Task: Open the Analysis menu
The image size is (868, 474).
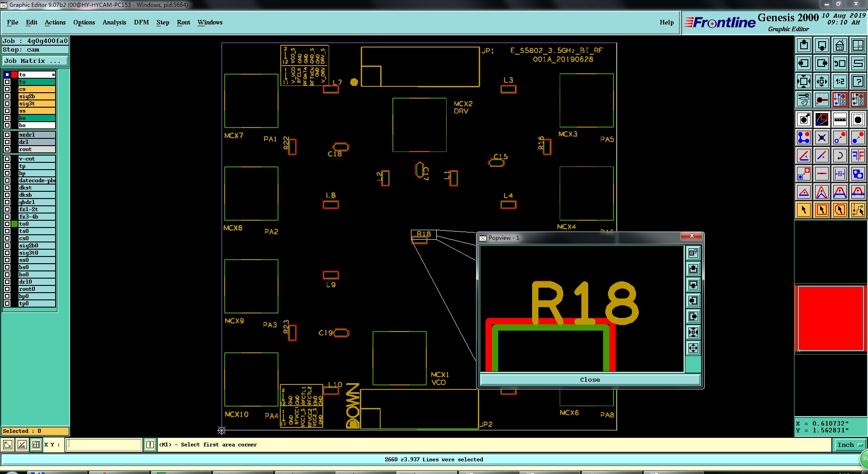Action: click(114, 22)
